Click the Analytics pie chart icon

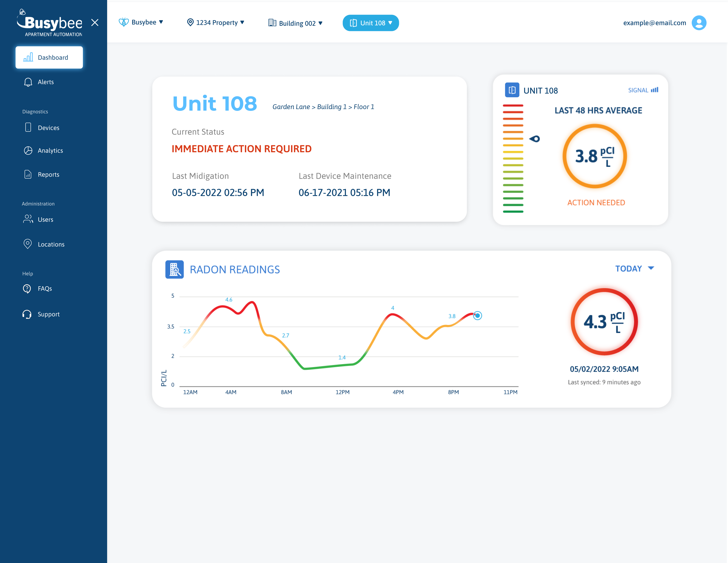(28, 150)
